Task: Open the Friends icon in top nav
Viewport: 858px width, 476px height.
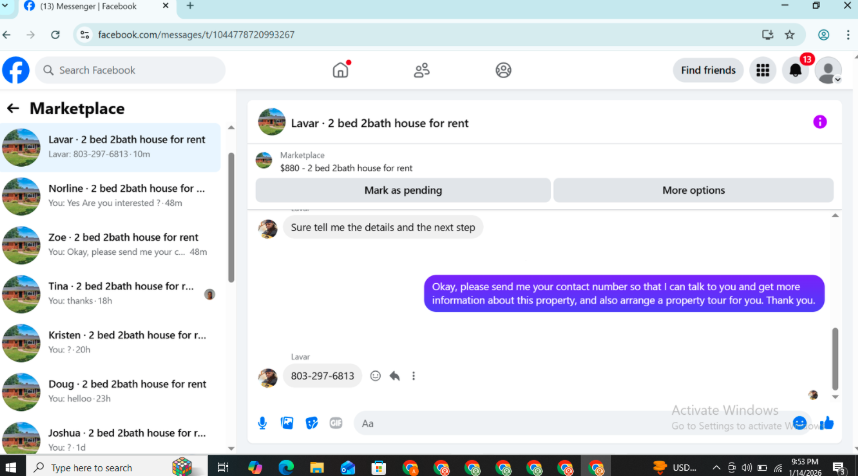Action: (x=421, y=70)
